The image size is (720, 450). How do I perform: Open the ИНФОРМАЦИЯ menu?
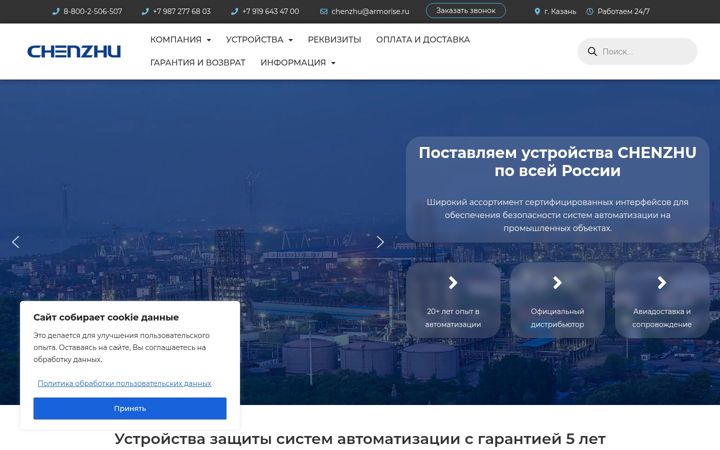(x=293, y=62)
